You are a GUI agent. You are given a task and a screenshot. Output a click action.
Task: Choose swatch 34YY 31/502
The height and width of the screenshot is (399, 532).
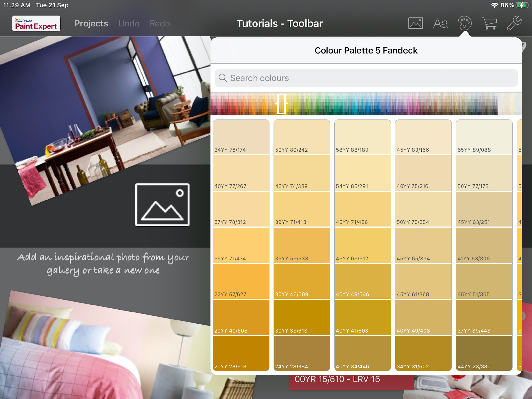coord(423,353)
